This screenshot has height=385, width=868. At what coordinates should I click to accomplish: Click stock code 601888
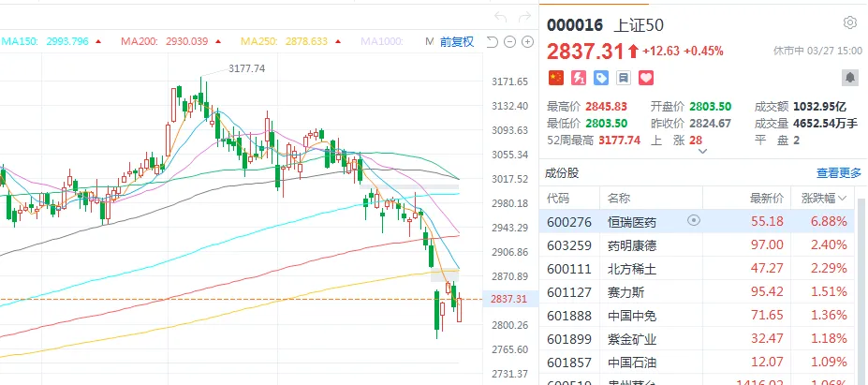569,316
